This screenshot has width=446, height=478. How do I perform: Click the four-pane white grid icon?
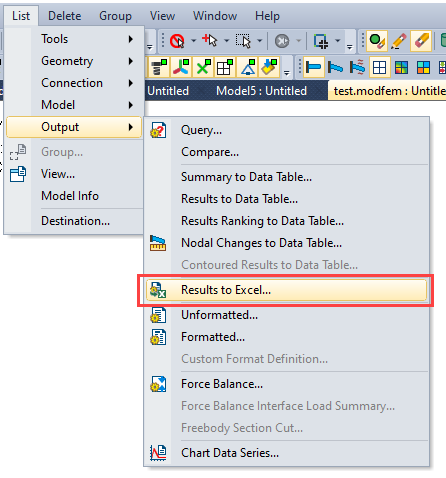click(379, 67)
